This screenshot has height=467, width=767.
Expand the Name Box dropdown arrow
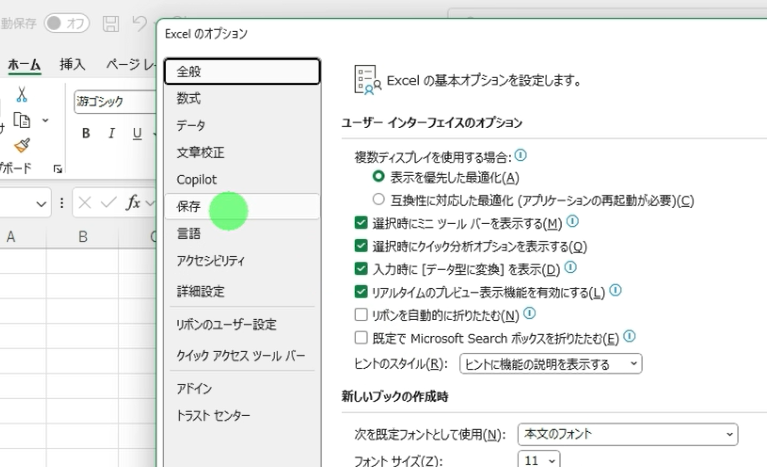(x=41, y=203)
